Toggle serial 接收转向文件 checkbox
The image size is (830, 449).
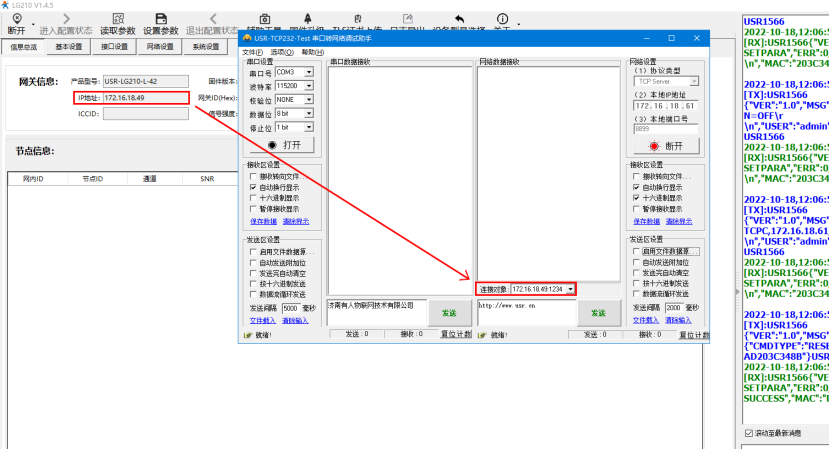[253, 176]
